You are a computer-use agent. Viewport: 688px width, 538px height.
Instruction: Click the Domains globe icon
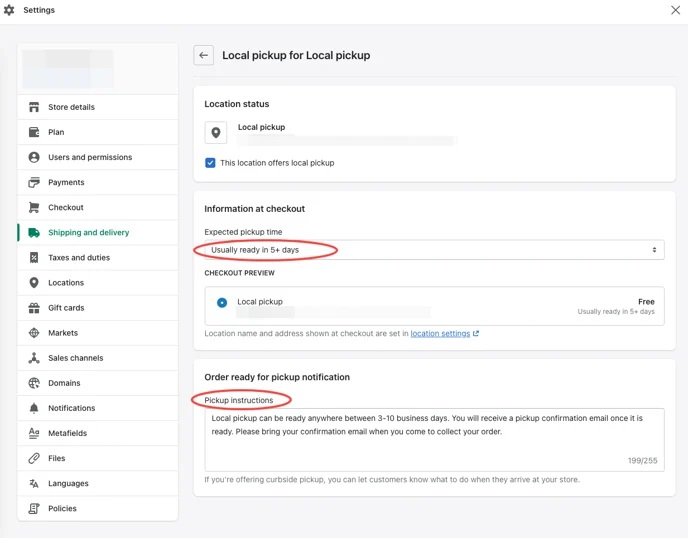click(34, 383)
